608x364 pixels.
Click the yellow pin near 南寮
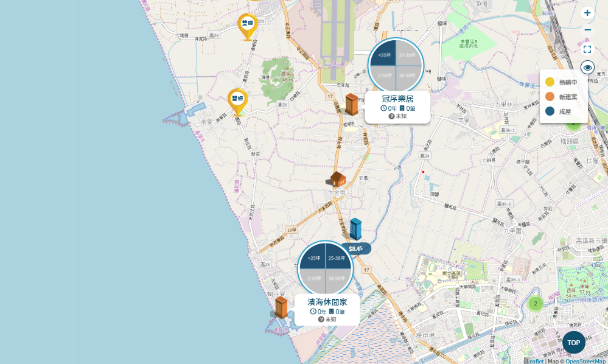coord(237,102)
